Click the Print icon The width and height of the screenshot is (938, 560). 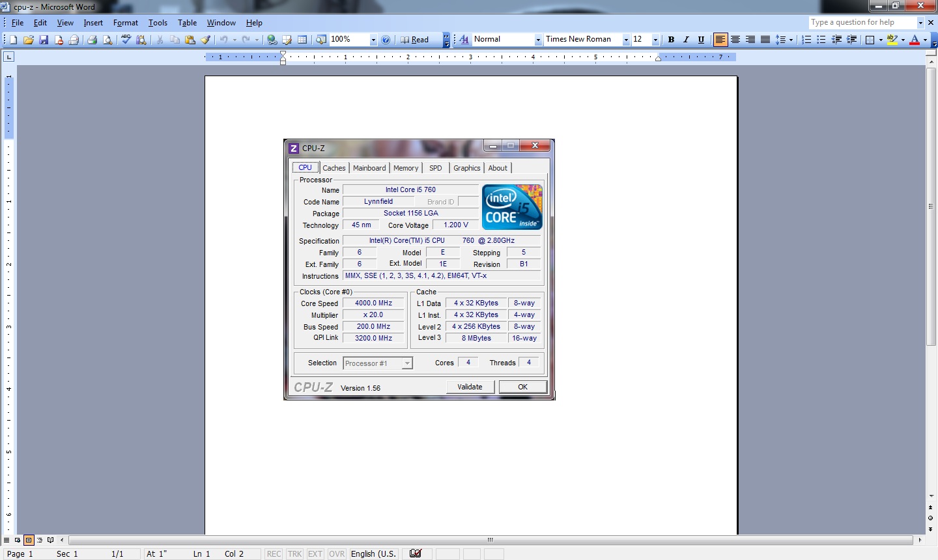coord(92,40)
